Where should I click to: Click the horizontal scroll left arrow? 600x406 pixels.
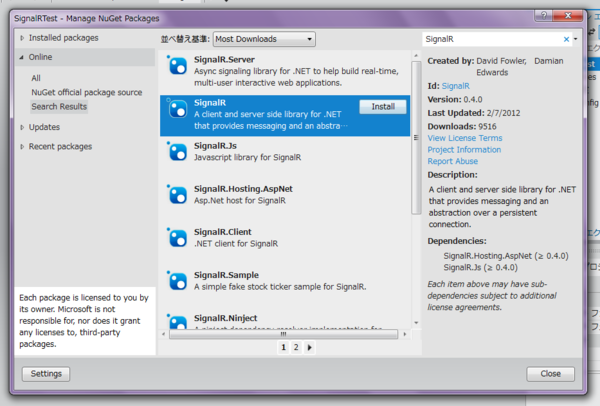tap(163, 334)
